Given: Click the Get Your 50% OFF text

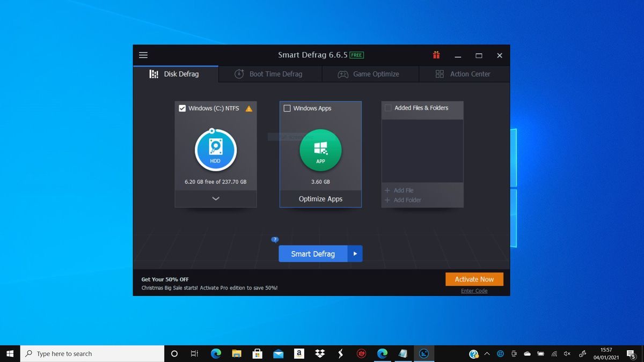Looking at the screenshot, I should tap(165, 279).
